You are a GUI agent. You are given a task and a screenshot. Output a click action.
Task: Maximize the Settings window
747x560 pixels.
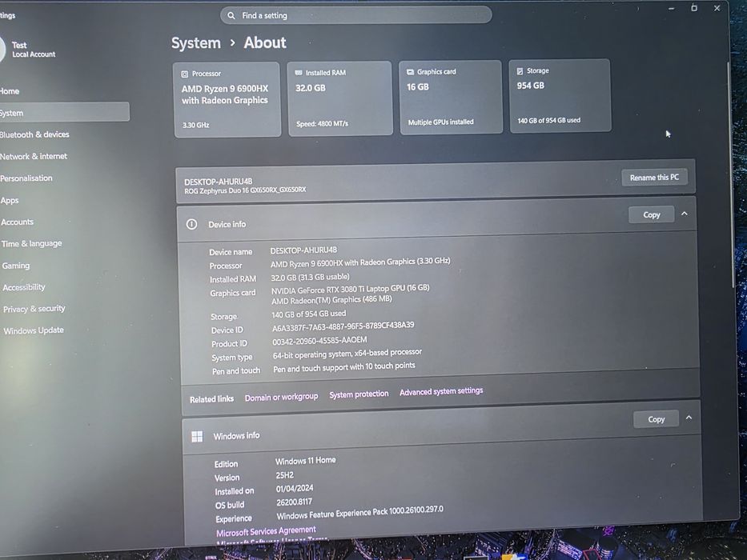[694, 8]
